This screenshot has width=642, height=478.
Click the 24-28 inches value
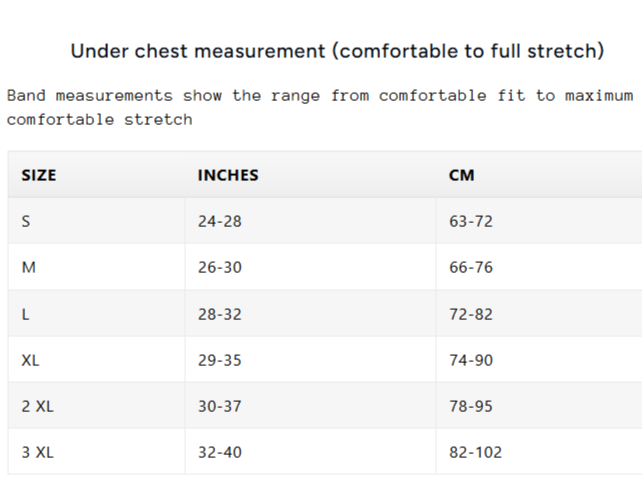tap(220, 221)
